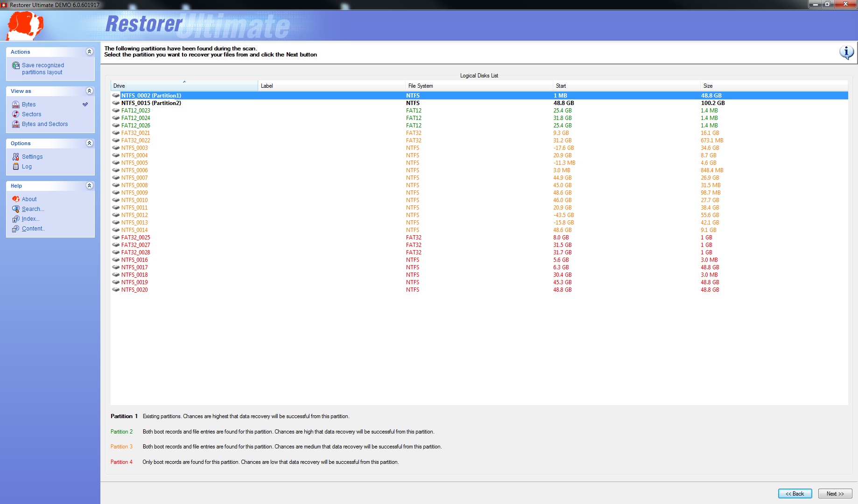
Task: Click the Sectors view icon
Action: click(16, 114)
